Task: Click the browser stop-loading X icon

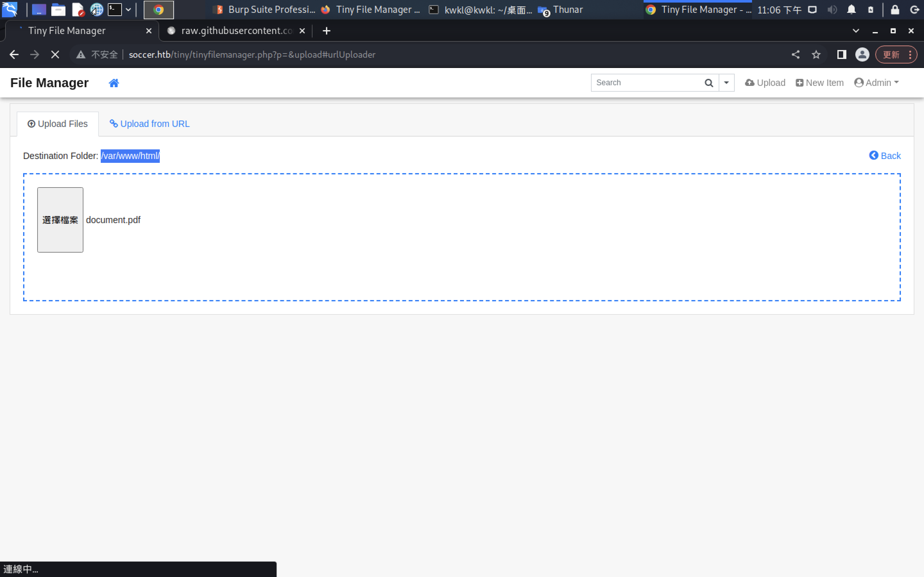Action: 55,54
